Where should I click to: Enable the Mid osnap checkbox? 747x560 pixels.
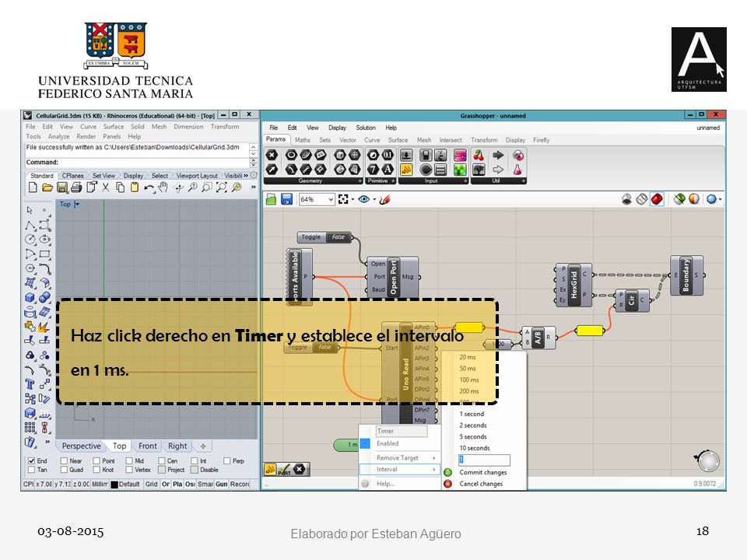pyautogui.click(x=129, y=461)
